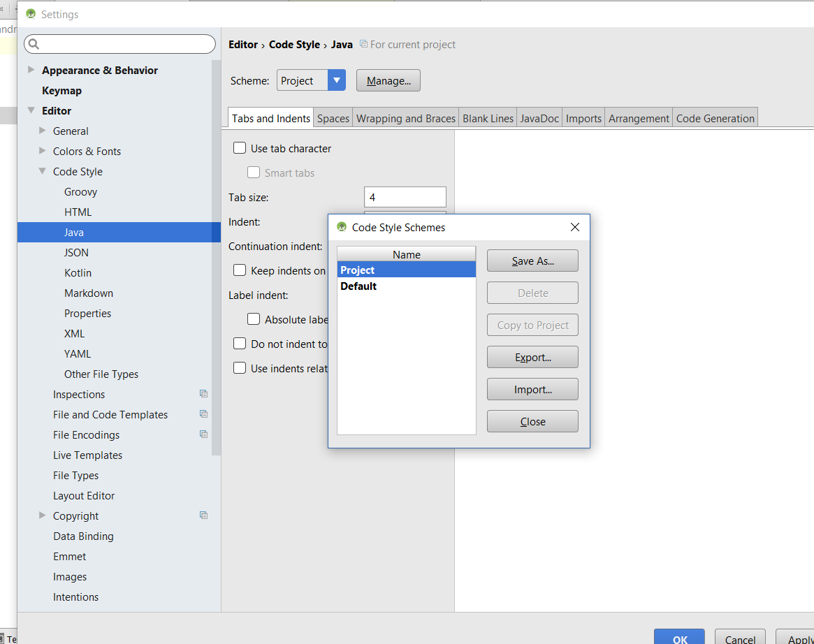
Task: Open Live Templates settings
Action: (88, 455)
